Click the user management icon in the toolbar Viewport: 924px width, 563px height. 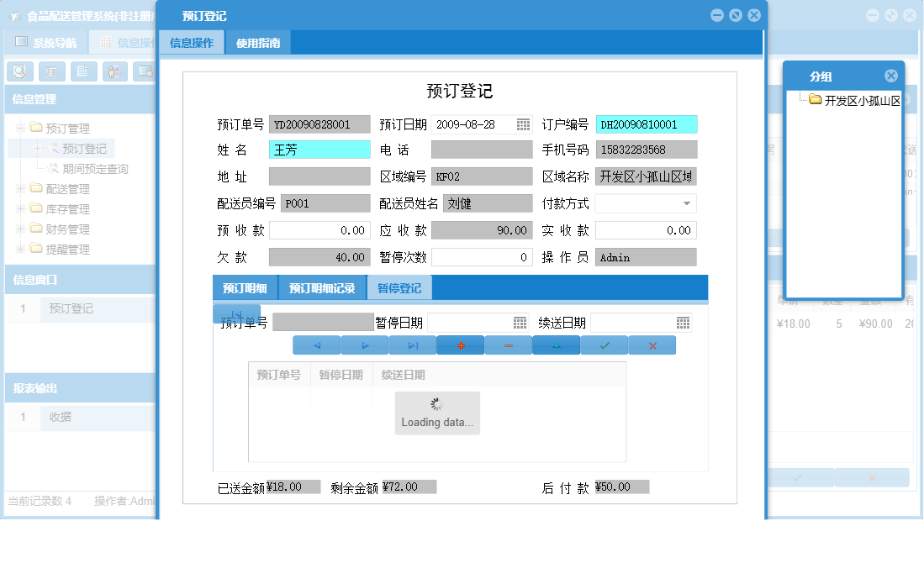point(114,71)
